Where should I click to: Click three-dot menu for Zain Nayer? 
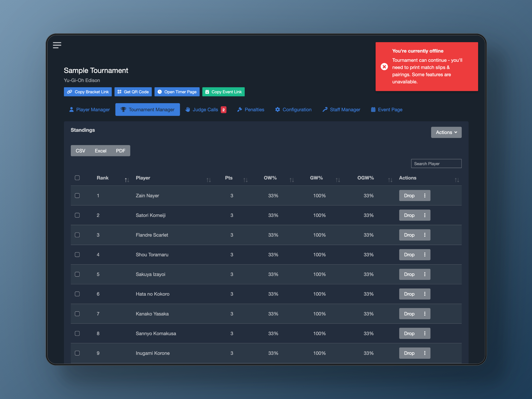(x=425, y=196)
